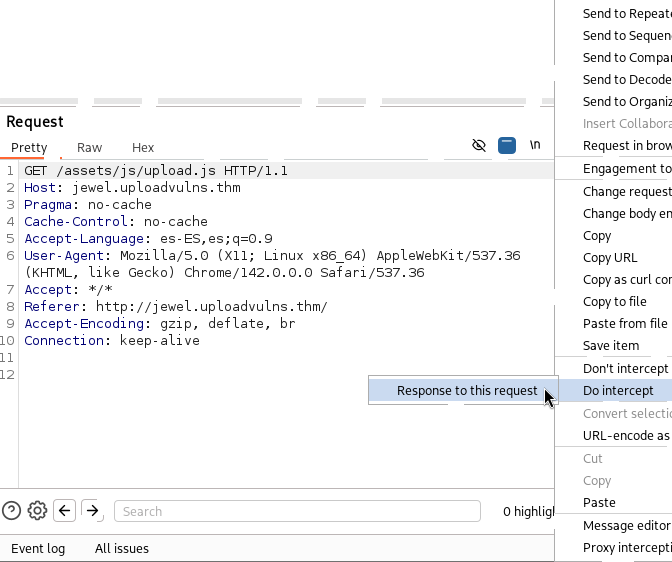Screen dimensions: 672x562
Task: Go to next search match arrow
Action: coord(92,511)
